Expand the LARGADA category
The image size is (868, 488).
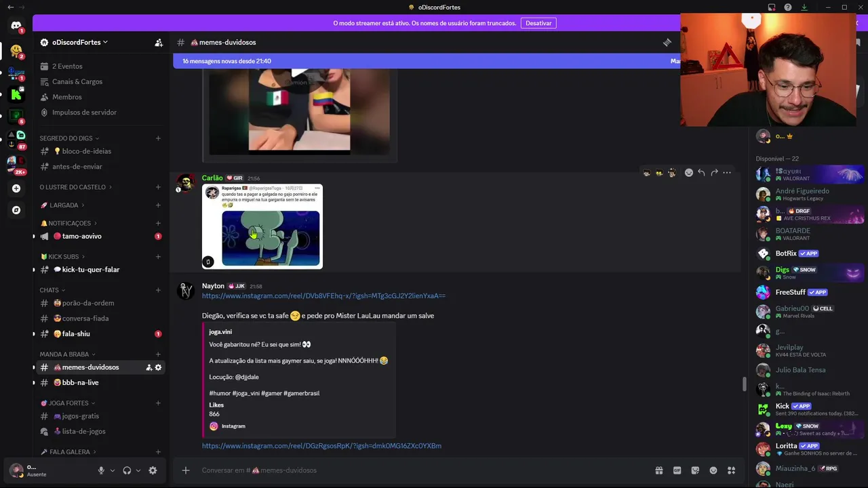(62, 205)
